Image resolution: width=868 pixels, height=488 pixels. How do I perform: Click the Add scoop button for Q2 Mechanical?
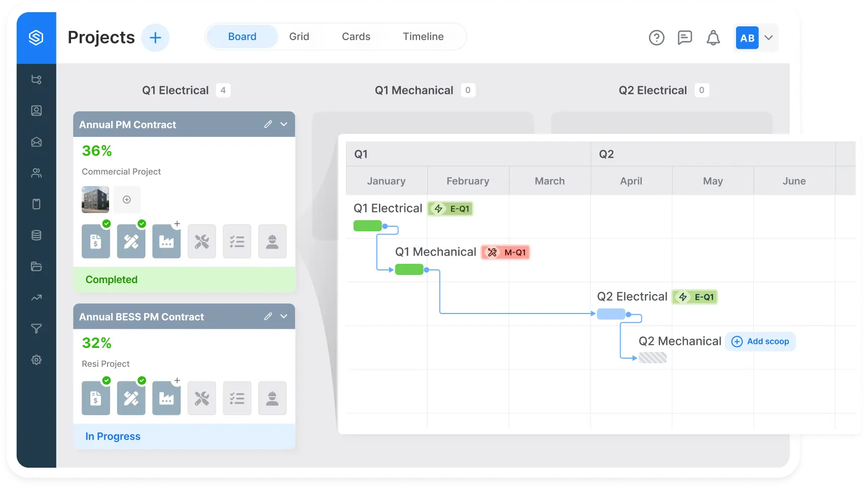pyautogui.click(x=760, y=341)
